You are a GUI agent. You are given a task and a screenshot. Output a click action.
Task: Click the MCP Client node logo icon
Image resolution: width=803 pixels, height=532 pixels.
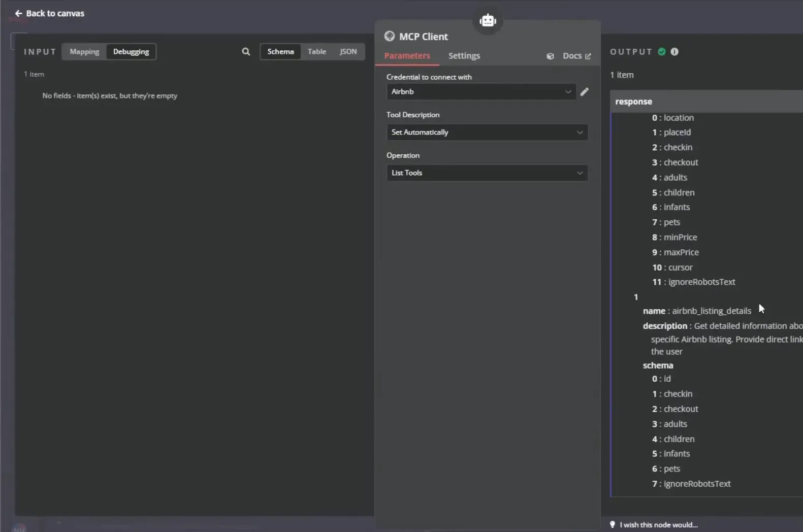pos(390,36)
